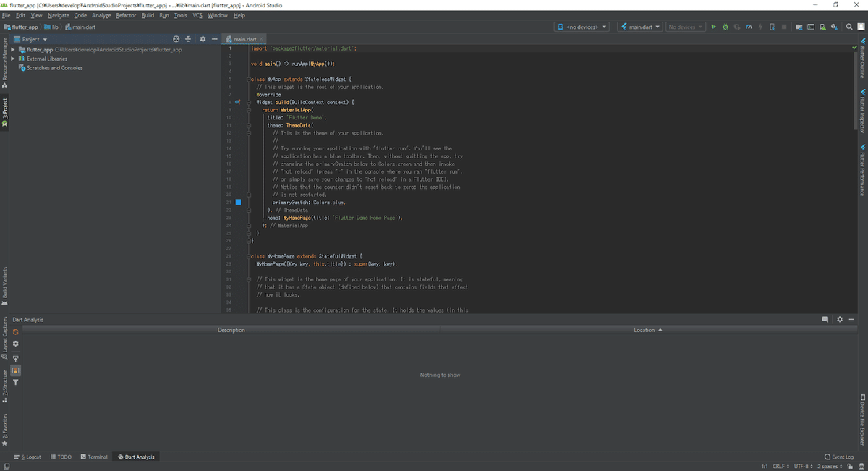Open the Refactor menu
The image size is (868, 471).
pos(126,15)
